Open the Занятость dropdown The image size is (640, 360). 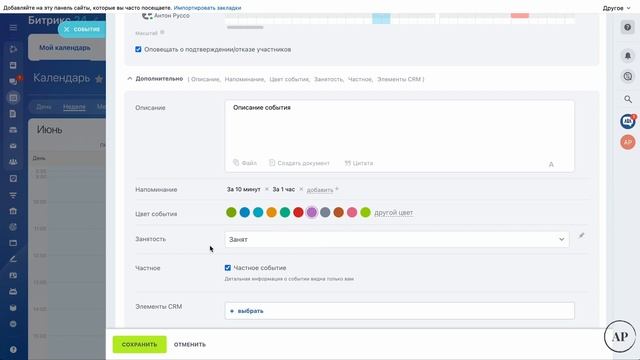396,240
